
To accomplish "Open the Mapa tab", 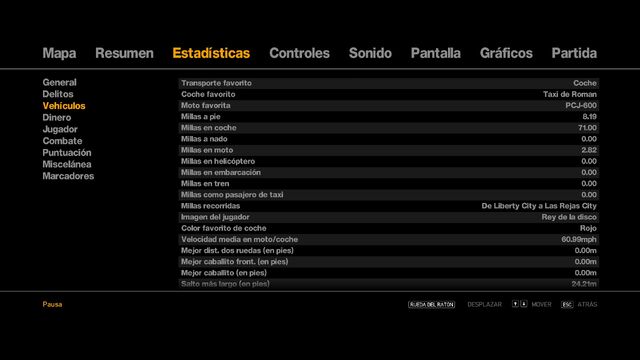I will (x=59, y=53).
